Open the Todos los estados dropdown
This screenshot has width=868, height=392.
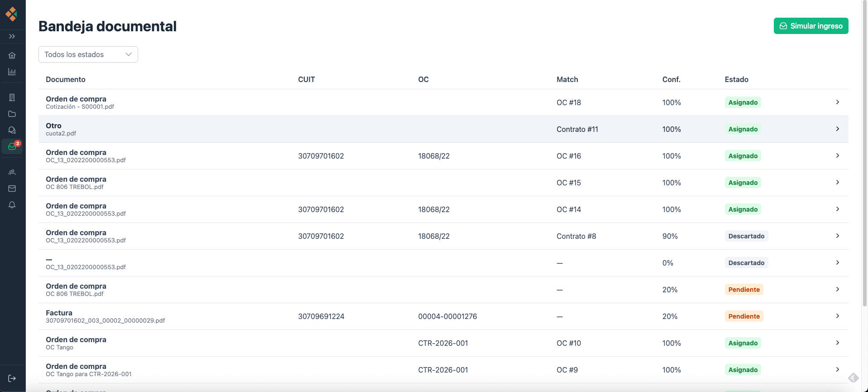coord(88,54)
